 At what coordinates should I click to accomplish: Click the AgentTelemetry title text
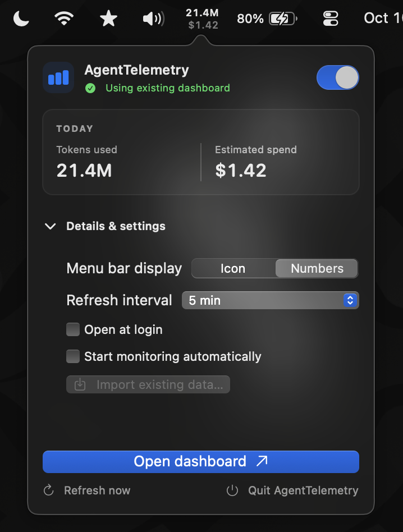(137, 70)
